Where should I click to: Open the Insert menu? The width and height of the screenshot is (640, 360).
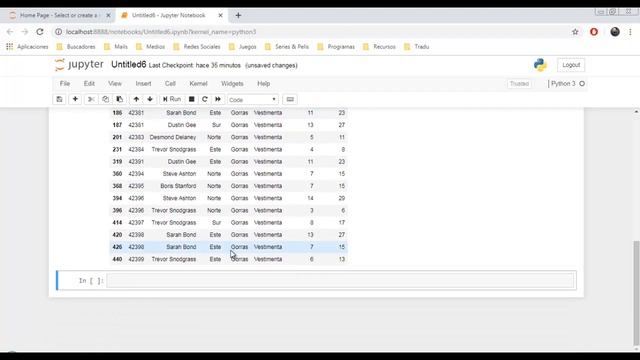(x=143, y=84)
